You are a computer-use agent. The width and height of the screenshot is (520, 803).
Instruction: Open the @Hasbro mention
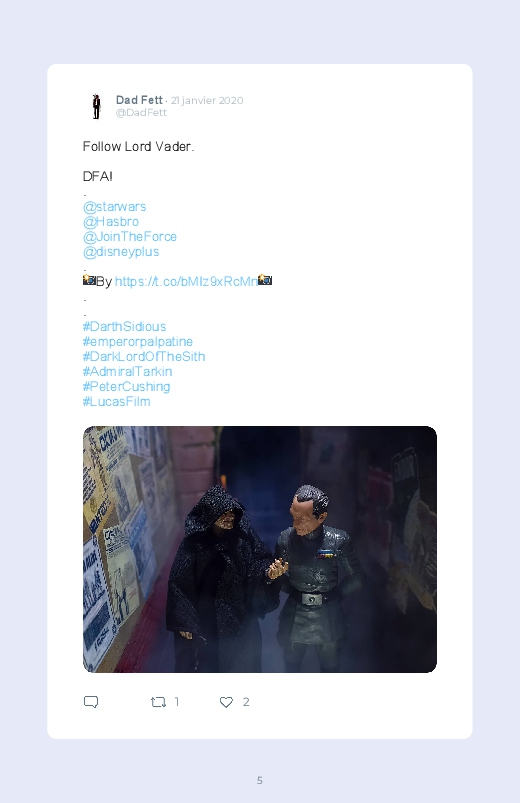[111, 221]
